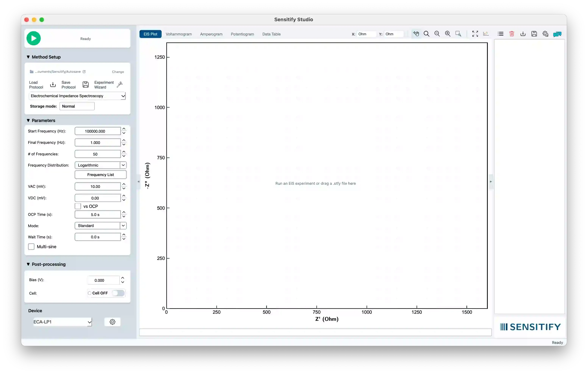588x374 pixels.
Task: Click the Y axis Ohm unit field
Action: pos(393,34)
